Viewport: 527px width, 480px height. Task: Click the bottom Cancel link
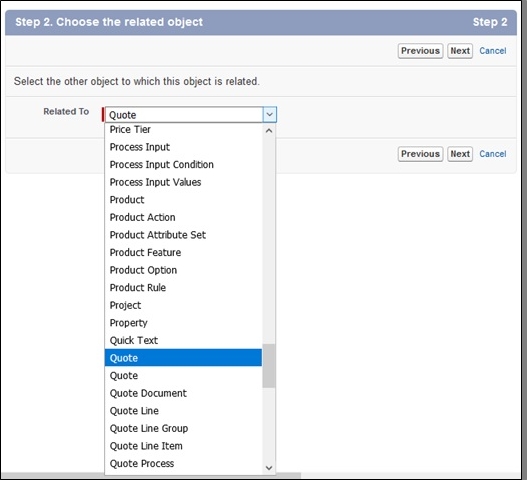pyautogui.click(x=493, y=154)
